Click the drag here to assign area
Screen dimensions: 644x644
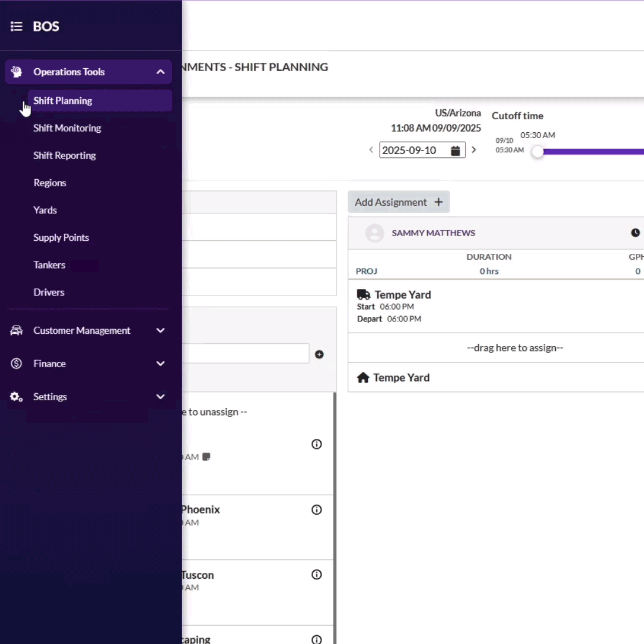[x=496, y=348]
